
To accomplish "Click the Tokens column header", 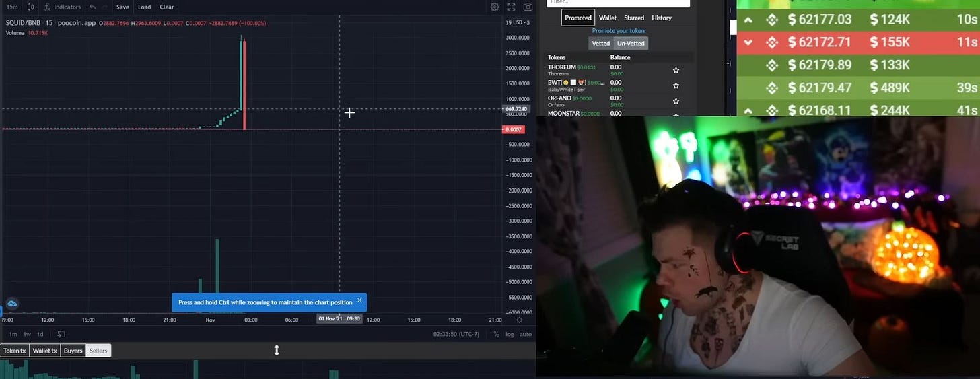I will click(557, 57).
